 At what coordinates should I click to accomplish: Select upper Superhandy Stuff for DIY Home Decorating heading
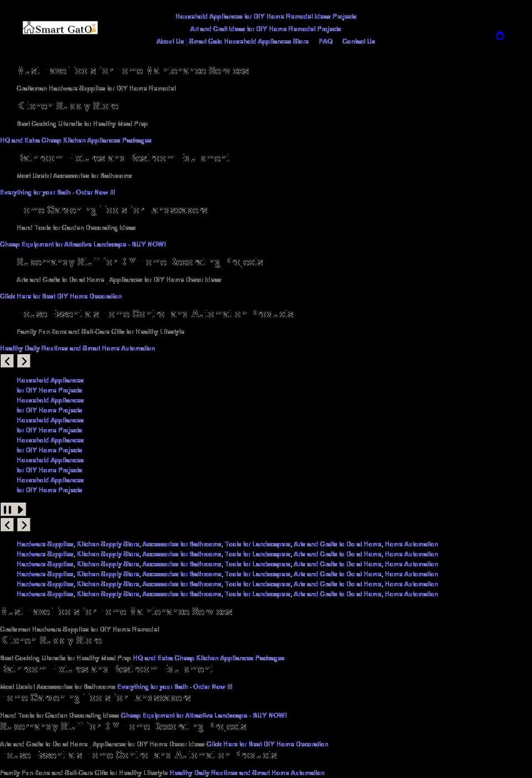[x=140, y=262]
